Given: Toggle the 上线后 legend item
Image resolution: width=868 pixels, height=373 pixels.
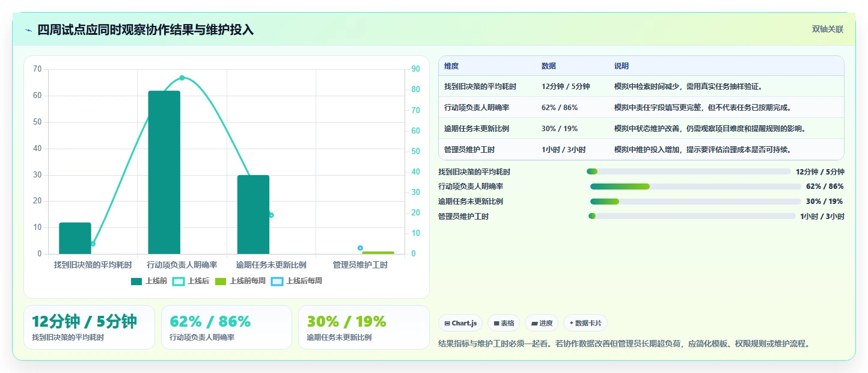Looking at the screenshot, I should [x=191, y=281].
